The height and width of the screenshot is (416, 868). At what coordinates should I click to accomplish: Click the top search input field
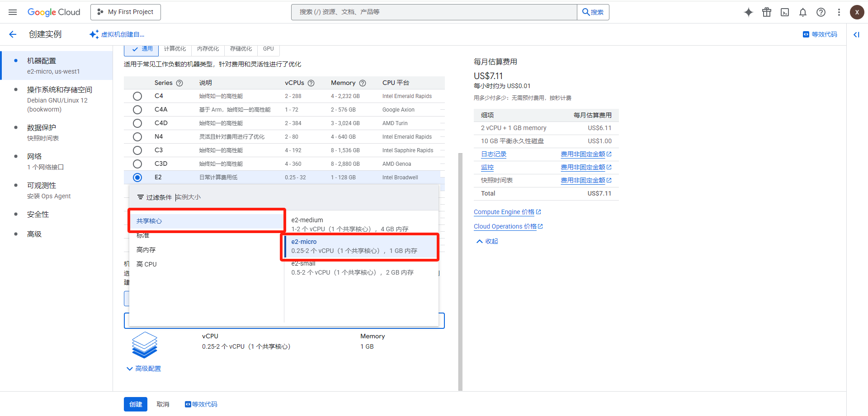point(434,12)
